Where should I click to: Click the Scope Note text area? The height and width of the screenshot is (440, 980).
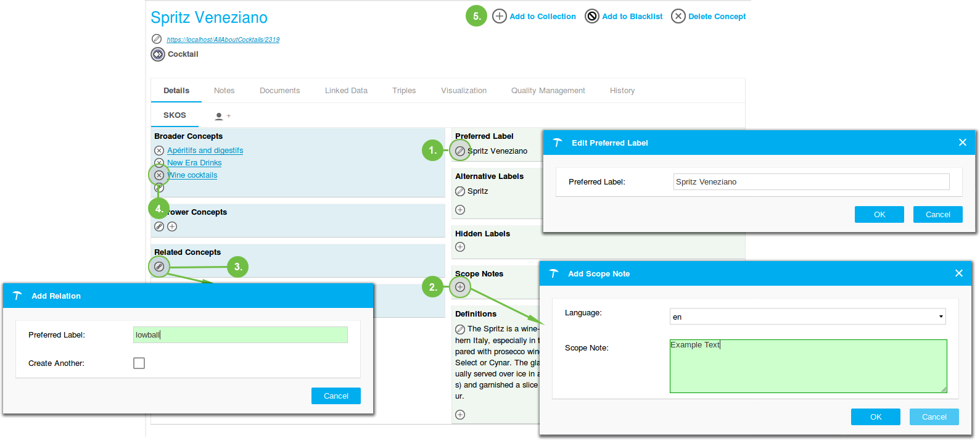pyautogui.click(x=809, y=366)
